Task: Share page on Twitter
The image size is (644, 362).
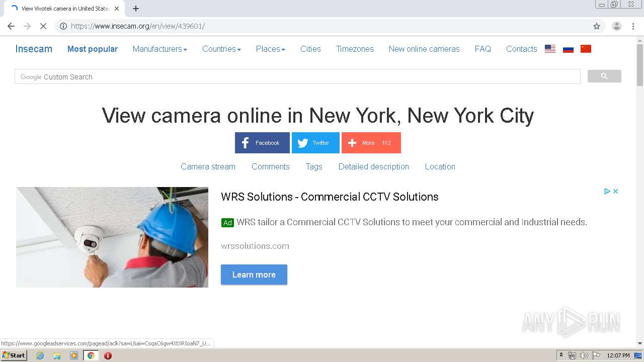Action: (315, 143)
